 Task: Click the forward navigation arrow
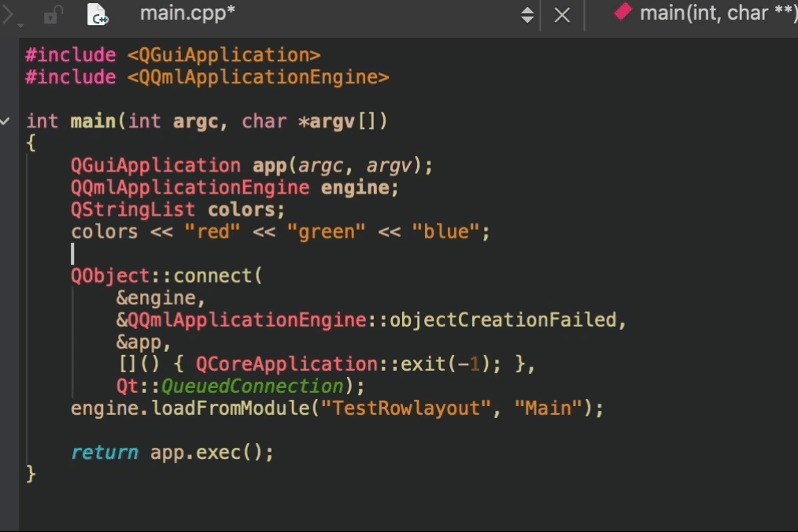pos(8,14)
